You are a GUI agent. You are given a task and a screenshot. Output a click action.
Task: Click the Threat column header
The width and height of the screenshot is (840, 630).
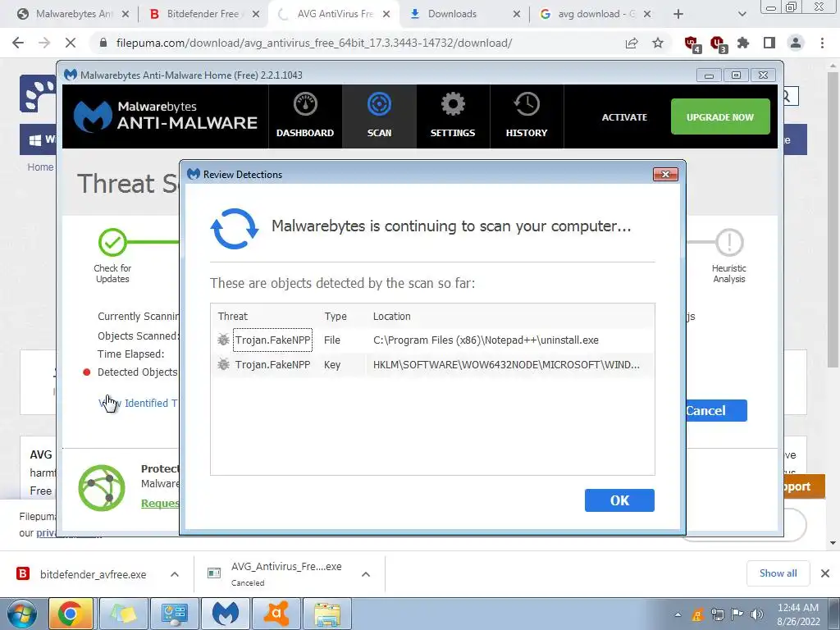point(232,316)
